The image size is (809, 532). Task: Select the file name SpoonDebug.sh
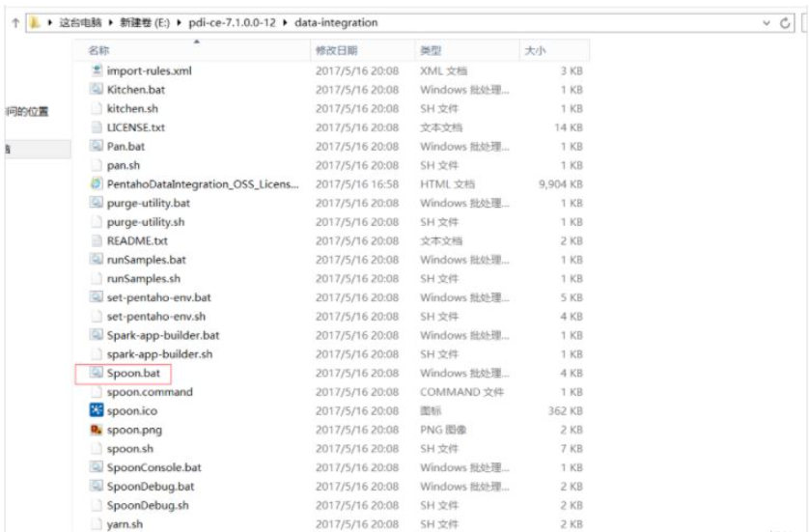click(x=148, y=506)
